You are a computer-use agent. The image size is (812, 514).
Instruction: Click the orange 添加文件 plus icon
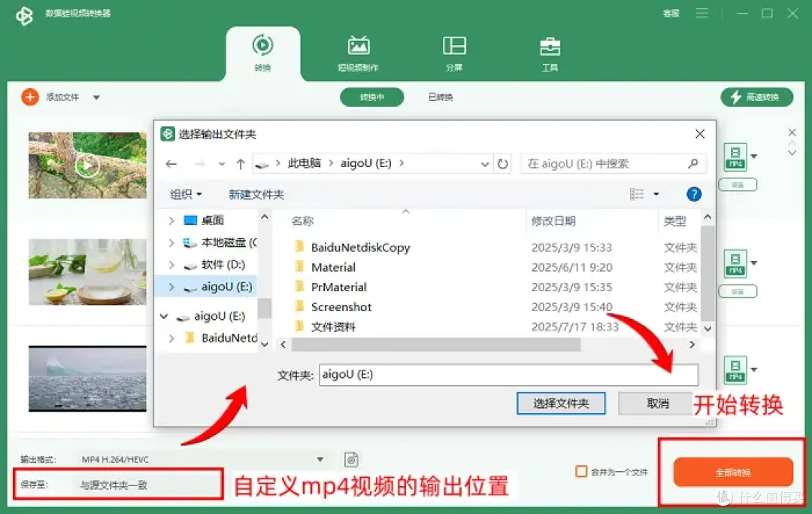30,97
